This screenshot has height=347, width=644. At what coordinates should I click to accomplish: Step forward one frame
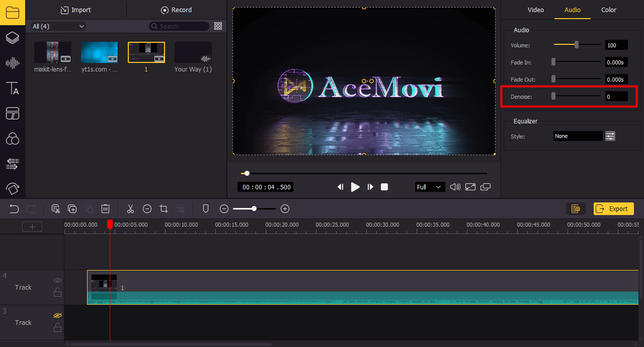370,187
